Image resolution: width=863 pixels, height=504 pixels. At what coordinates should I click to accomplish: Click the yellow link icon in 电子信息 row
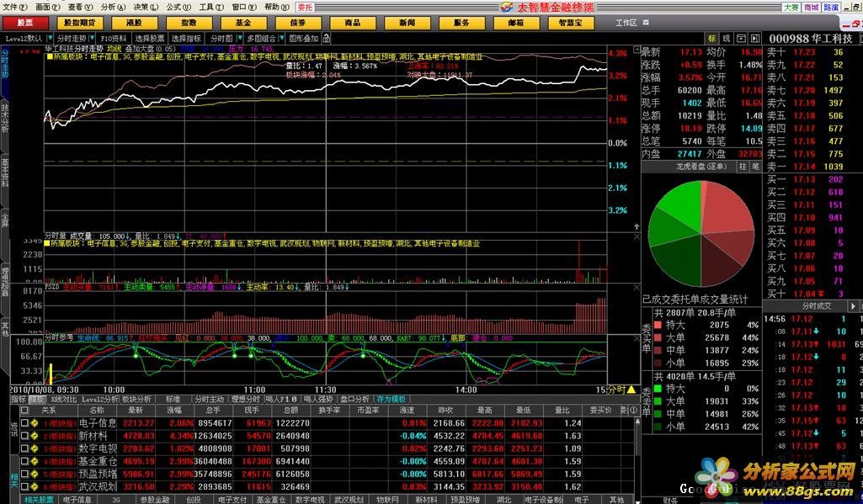click(x=35, y=423)
